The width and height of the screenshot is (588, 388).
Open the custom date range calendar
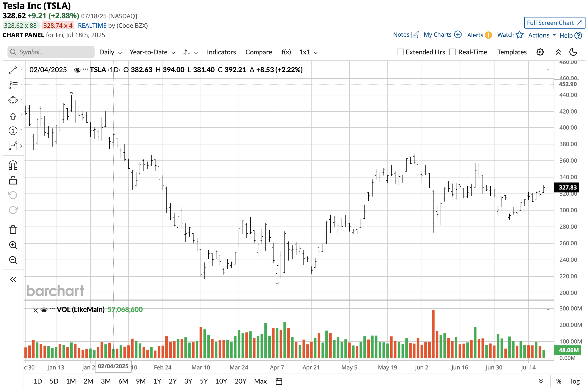click(x=279, y=381)
